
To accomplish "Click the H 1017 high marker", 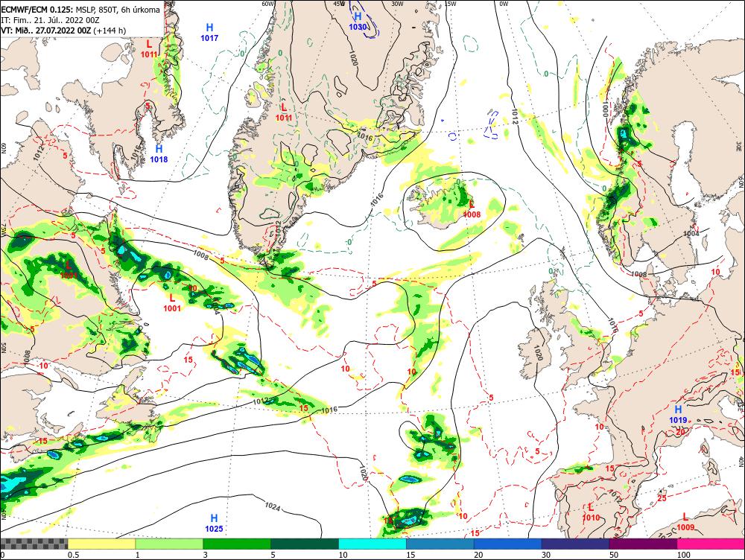I will (x=209, y=32).
